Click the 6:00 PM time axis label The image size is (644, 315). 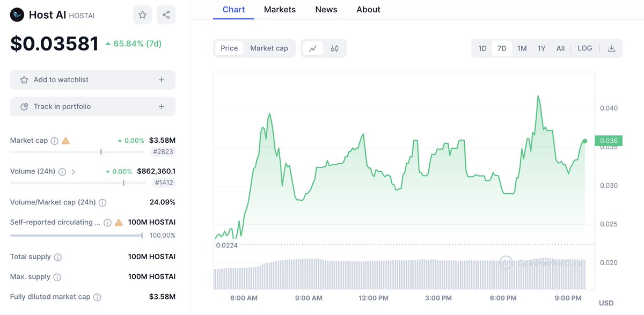503,298
